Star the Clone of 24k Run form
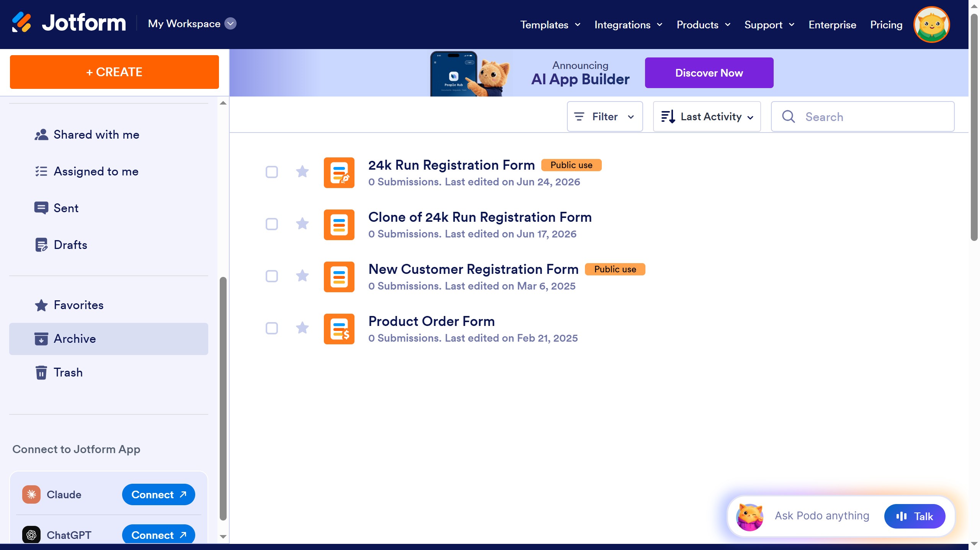 click(302, 224)
